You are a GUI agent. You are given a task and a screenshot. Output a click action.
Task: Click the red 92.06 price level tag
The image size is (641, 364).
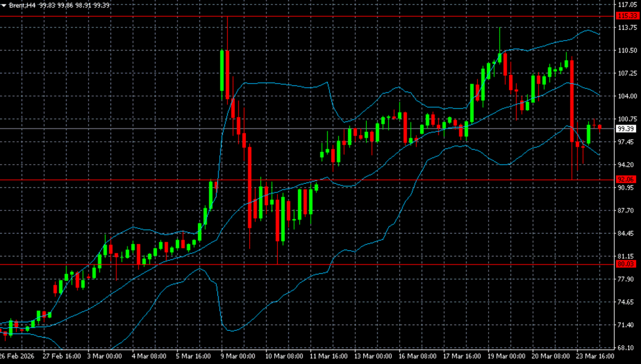tap(626, 180)
